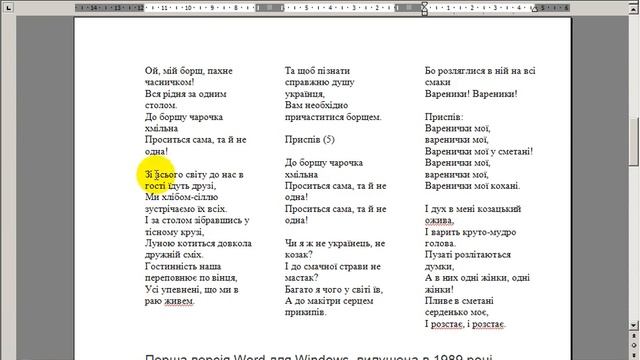
Task: Click the line 'Вареники! Вареники!'
Action: point(471,94)
